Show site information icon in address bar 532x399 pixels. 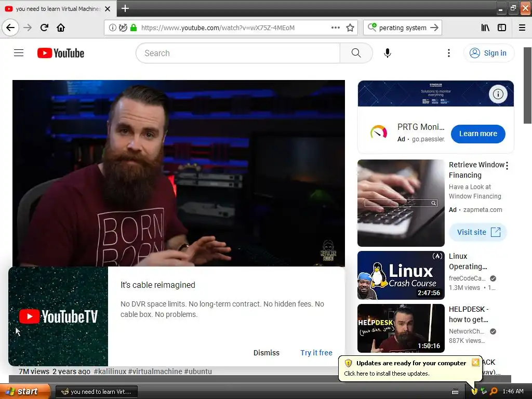click(x=112, y=28)
